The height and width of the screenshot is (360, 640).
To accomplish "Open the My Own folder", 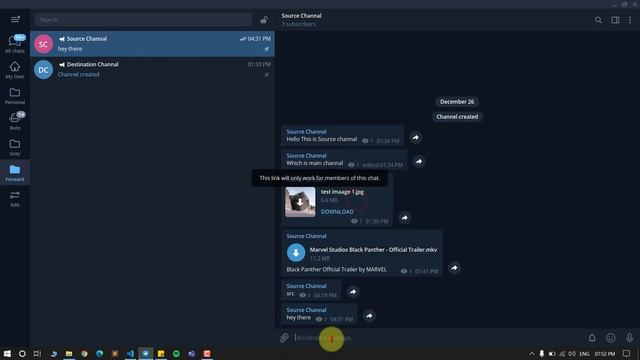I will [15, 70].
